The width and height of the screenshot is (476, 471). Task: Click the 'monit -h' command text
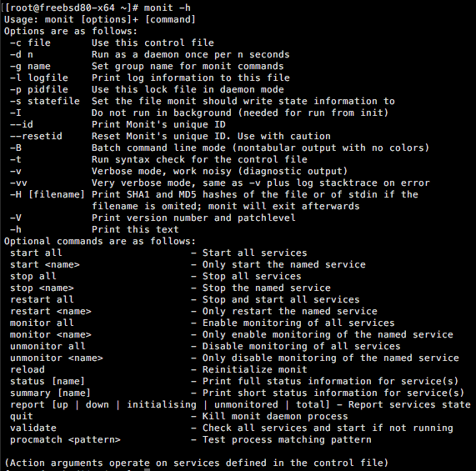tap(168, 8)
